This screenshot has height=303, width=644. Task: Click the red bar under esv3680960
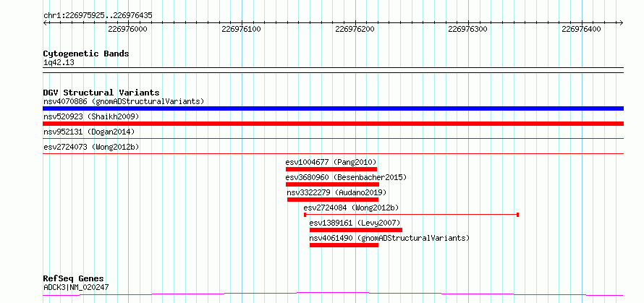332,184
